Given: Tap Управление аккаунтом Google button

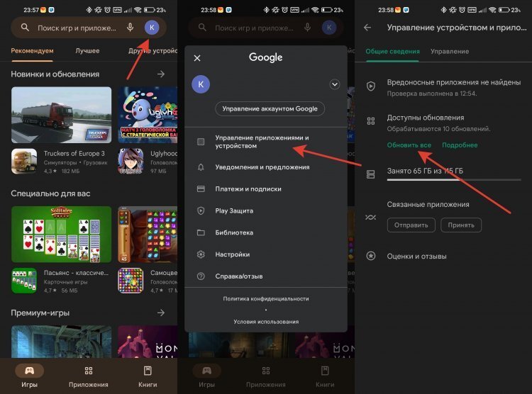Looking at the screenshot, I should [270, 109].
